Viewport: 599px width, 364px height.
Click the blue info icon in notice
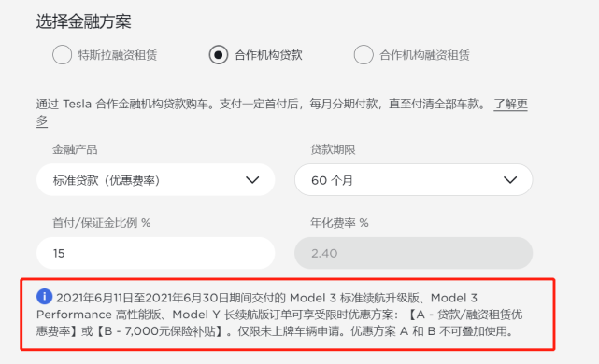[x=44, y=297]
